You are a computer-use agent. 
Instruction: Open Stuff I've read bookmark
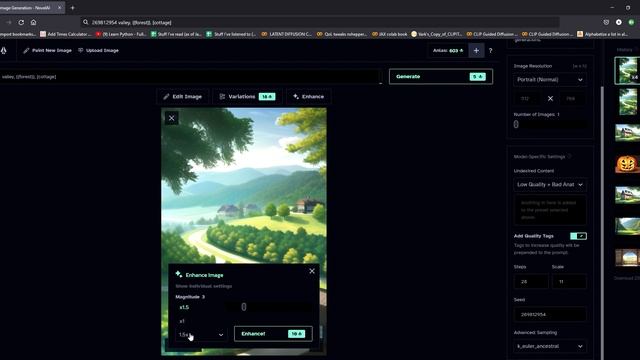coord(176,34)
